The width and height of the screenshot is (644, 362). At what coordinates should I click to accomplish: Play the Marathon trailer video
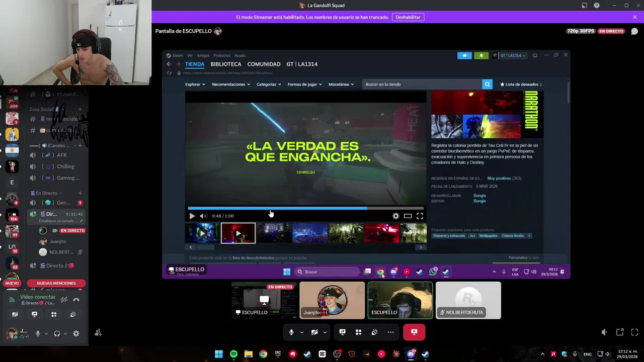192,216
